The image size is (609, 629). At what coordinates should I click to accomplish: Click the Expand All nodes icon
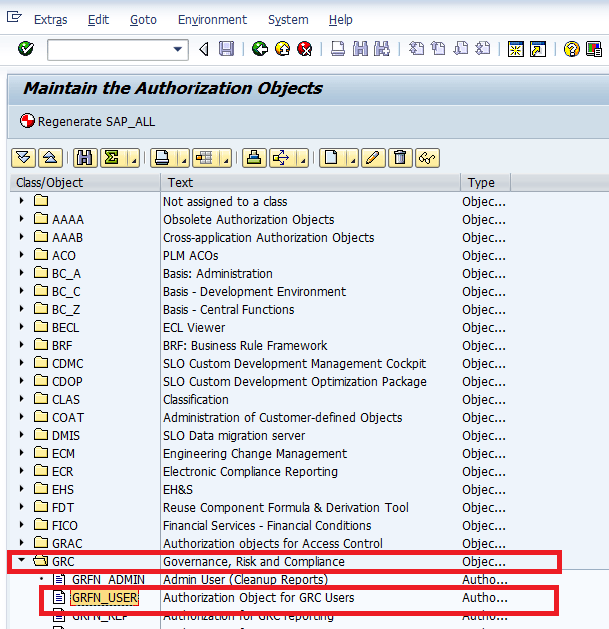(x=24, y=158)
